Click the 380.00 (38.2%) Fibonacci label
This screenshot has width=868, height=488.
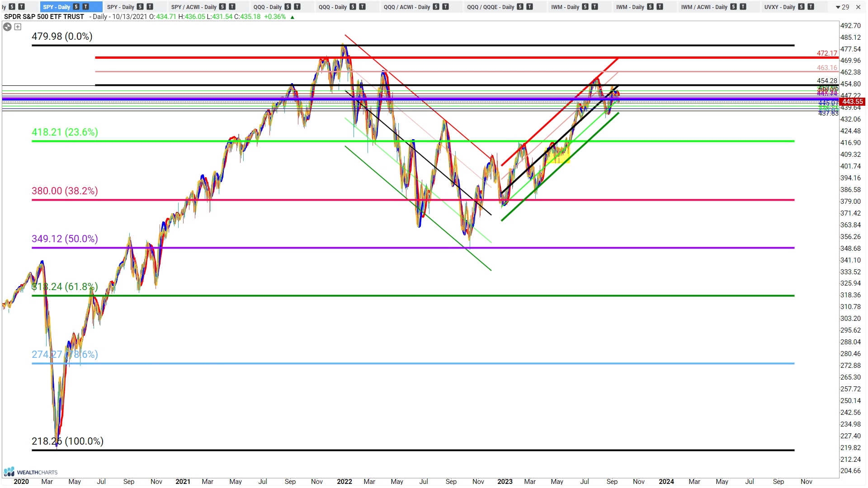click(65, 191)
